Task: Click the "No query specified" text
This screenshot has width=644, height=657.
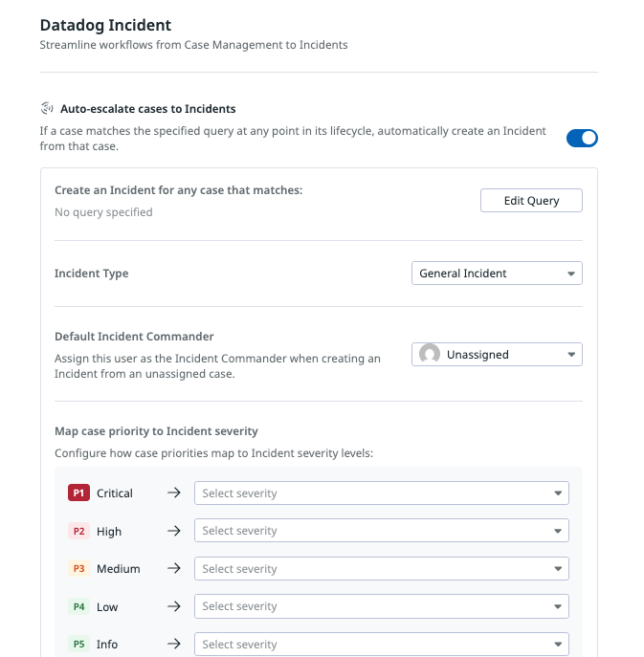Action: 103,212
